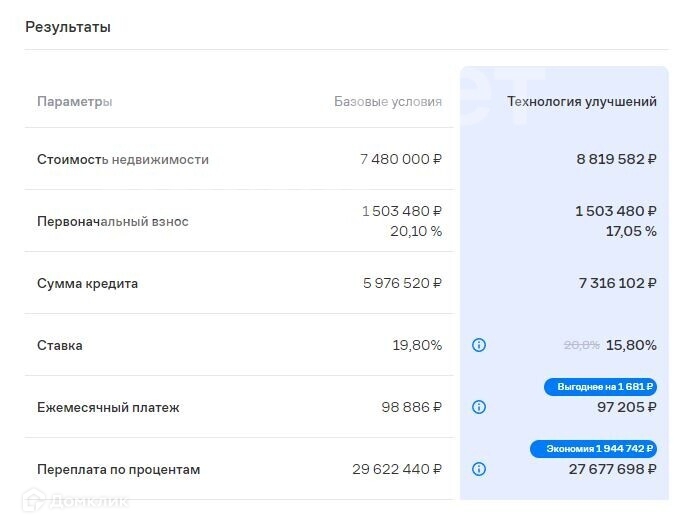Click the 'Ежемесячный платеж' row label
This screenshot has height=527, width=700.
[108, 407]
